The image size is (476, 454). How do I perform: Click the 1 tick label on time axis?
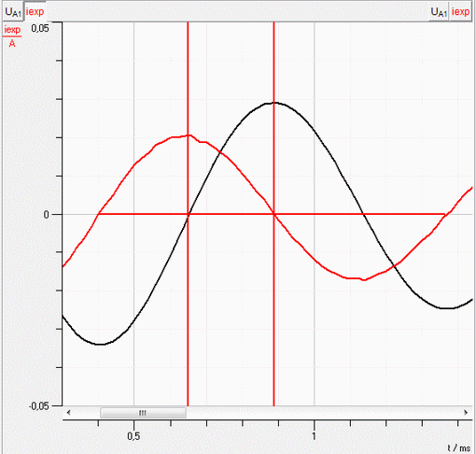[315, 436]
